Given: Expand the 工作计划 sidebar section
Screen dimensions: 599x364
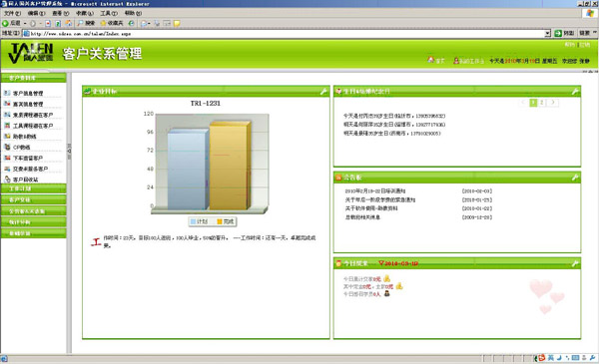Looking at the screenshot, I should [x=34, y=188].
